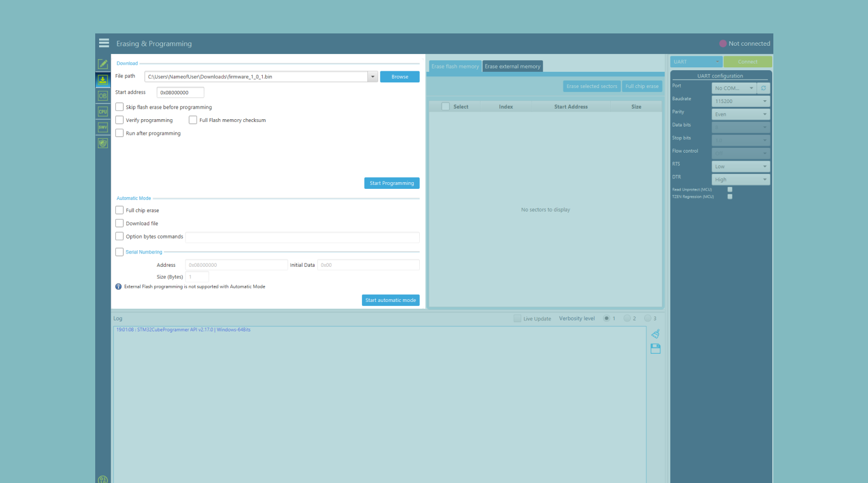Check Run after programming

pyautogui.click(x=119, y=133)
